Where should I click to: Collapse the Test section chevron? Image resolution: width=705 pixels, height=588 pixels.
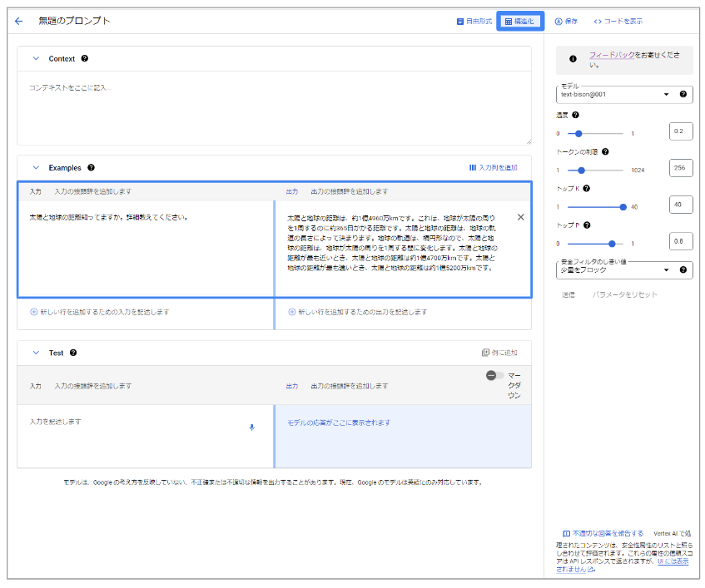pos(36,353)
